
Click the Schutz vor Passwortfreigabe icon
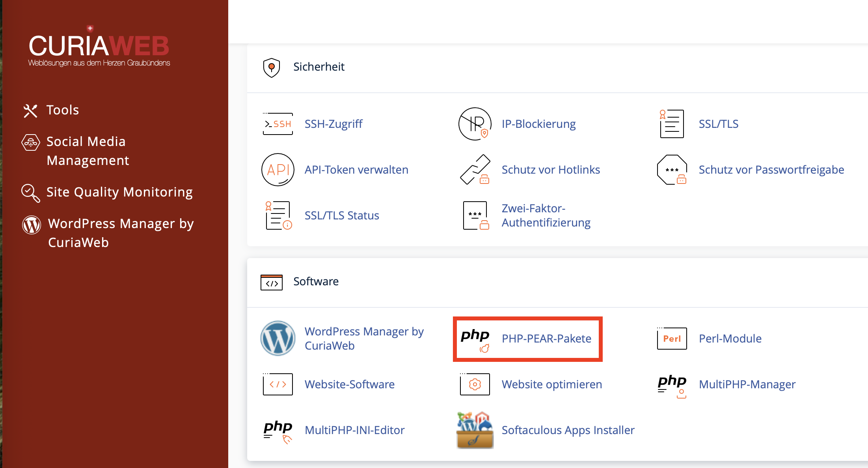(x=672, y=170)
